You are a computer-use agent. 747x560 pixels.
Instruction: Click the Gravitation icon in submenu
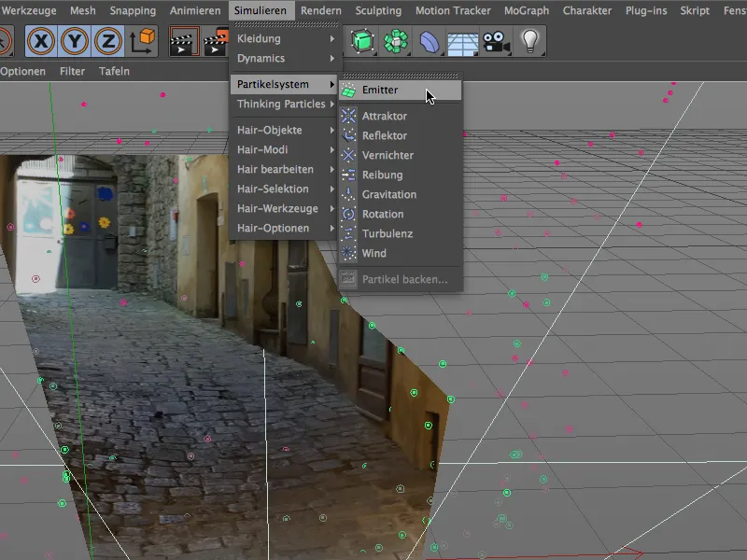tap(348, 194)
